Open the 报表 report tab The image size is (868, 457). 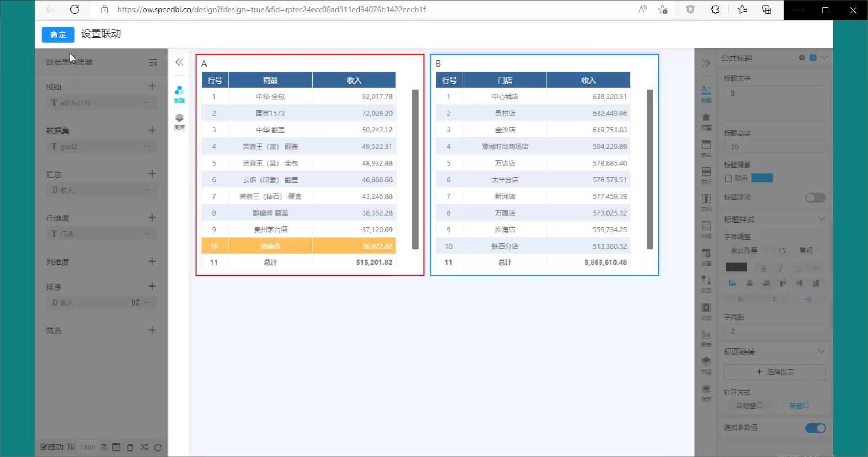[x=706, y=393]
